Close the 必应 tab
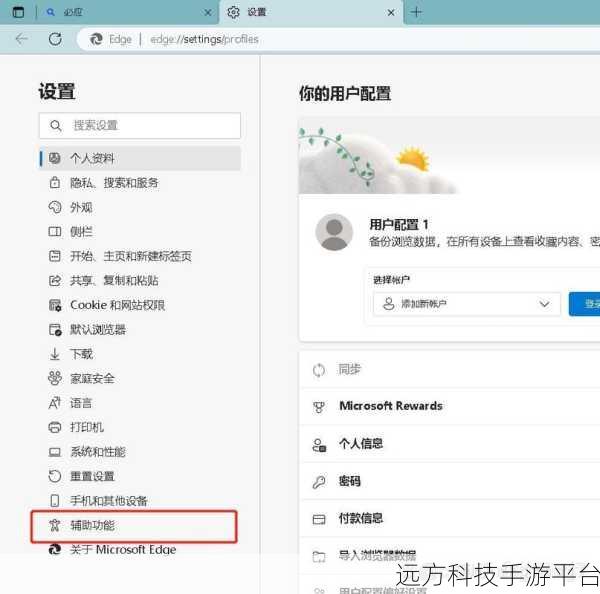 tap(208, 13)
